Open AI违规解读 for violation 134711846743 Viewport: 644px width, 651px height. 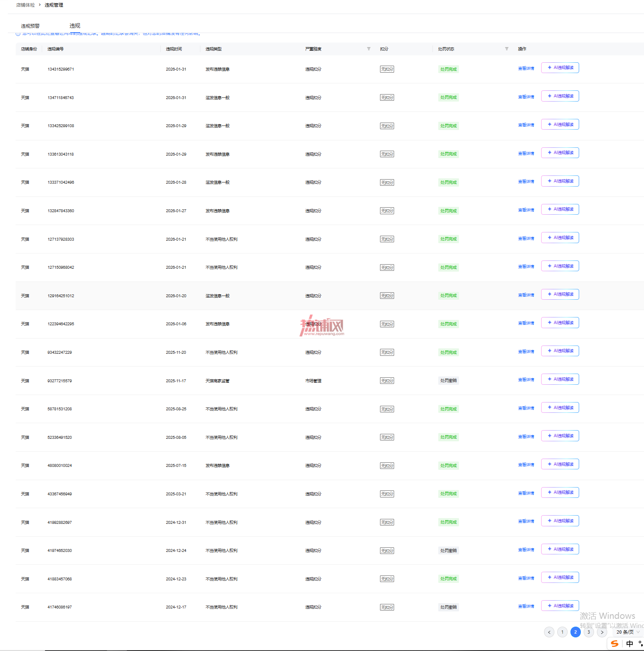tap(560, 96)
